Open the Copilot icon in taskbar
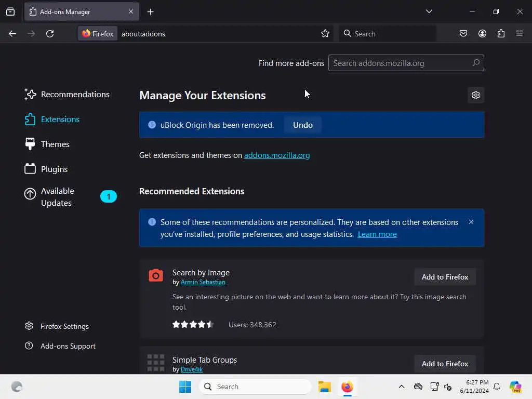The height and width of the screenshot is (399, 532). (x=515, y=387)
